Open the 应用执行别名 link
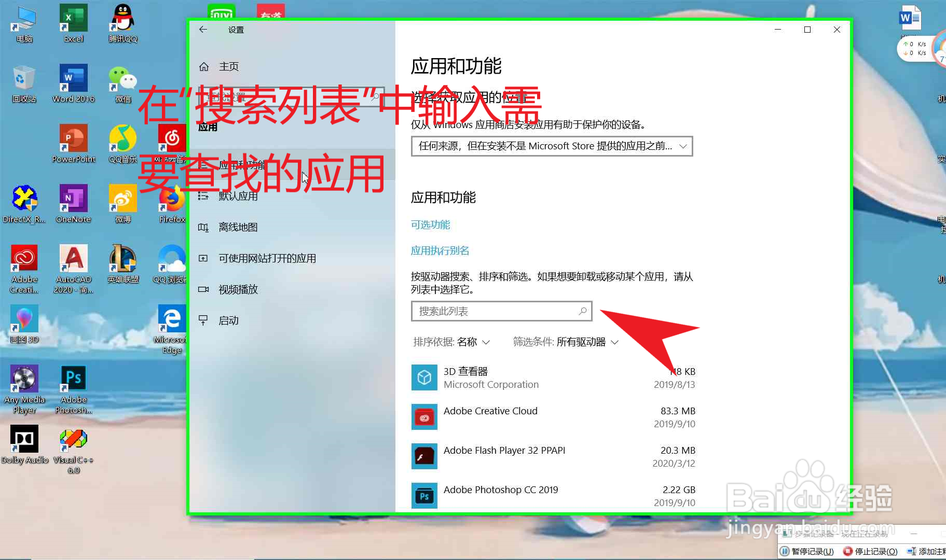Image resolution: width=946 pixels, height=560 pixels. pyautogui.click(x=440, y=250)
